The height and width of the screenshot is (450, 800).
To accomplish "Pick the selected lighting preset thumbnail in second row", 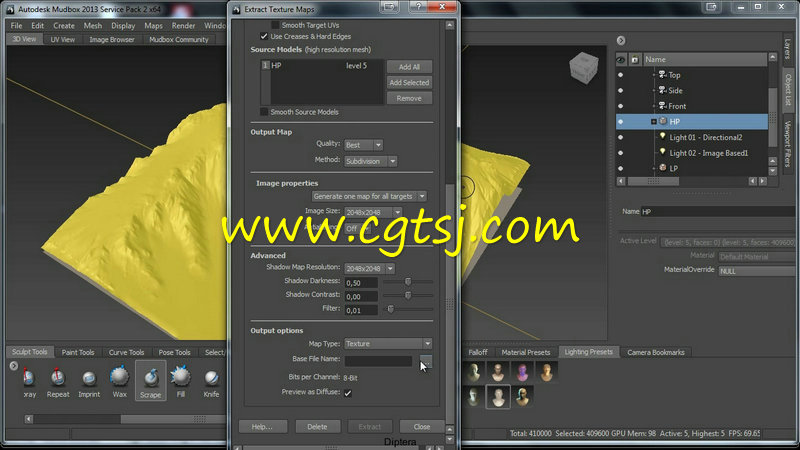I will [x=498, y=396].
